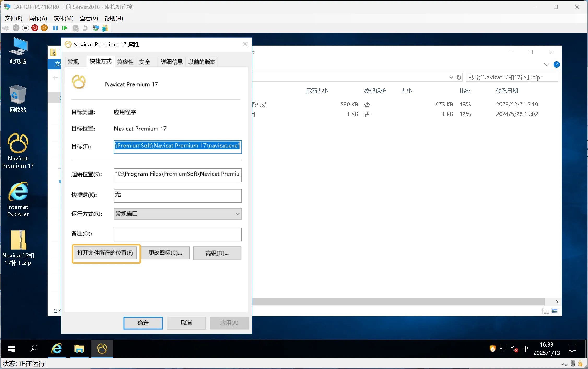The width and height of the screenshot is (588, 369).
Task: Click inside 目标(T) target path field
Action: click(x=178, y=147)
